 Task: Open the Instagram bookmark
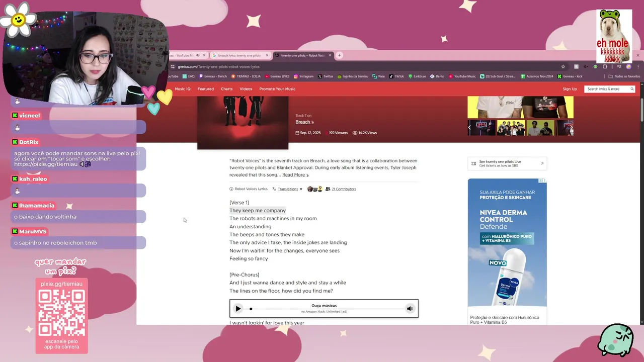pos(304,76)
